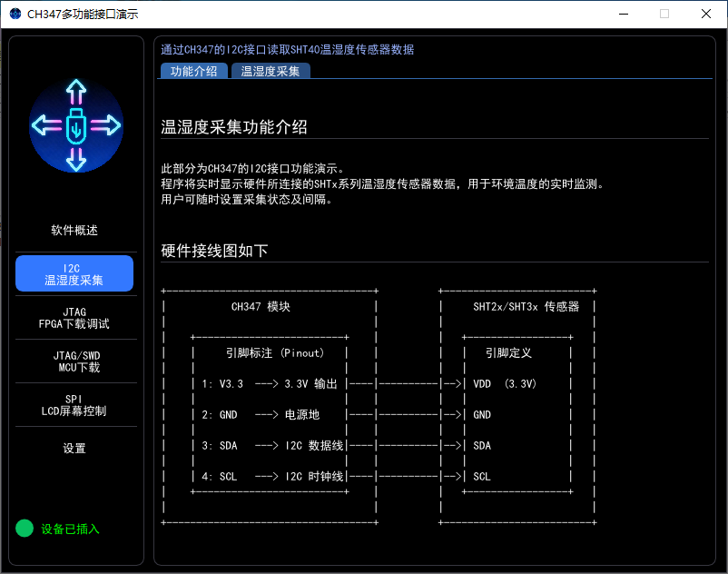This screenshot has height=574, width=728.
Task: Click the green device status indicator circle
Action: pos(25,529)
